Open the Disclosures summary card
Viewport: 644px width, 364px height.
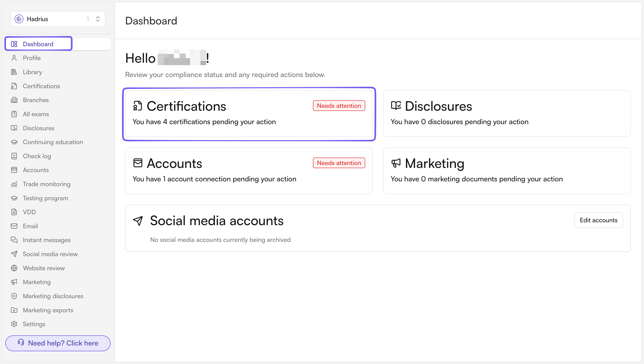(x=507, y=114)
